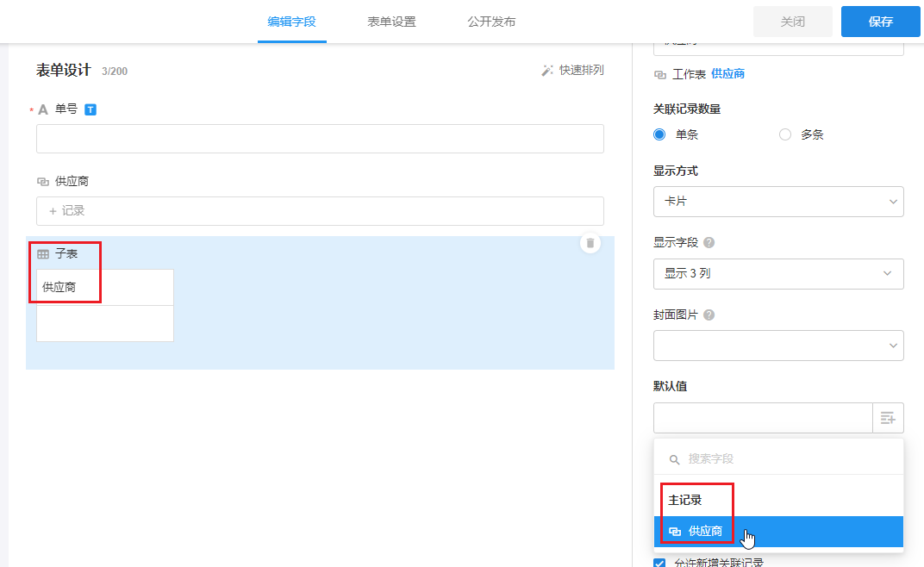Open the default value field picker icon
Image resolution: width=924 pixels, height=567 pixels.
(x=888, y=418)
